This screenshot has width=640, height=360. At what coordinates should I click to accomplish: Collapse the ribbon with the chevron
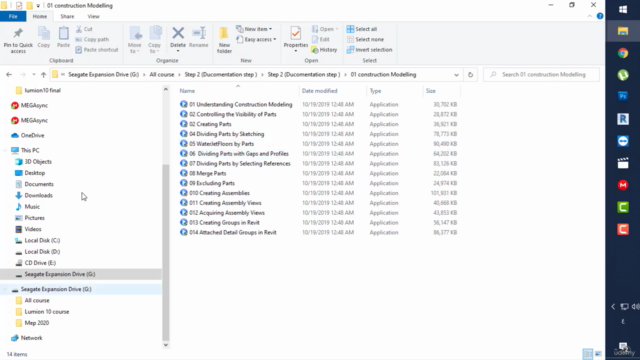589,16
